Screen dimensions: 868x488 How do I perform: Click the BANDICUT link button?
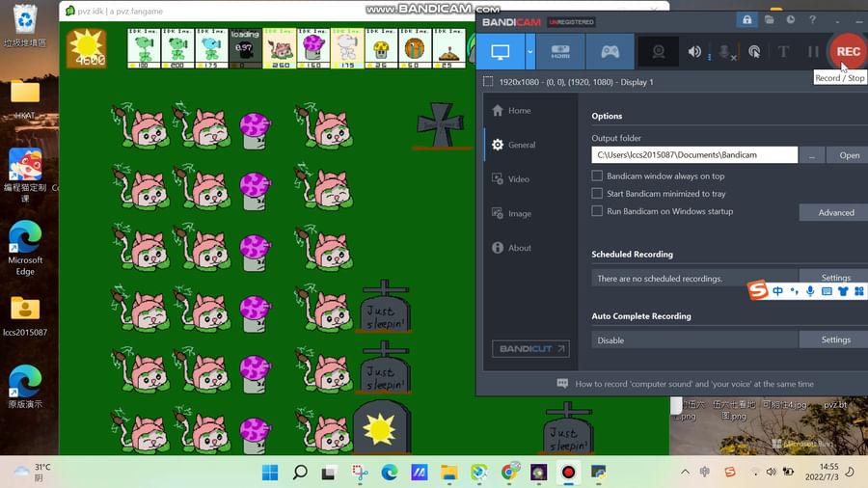530,348
